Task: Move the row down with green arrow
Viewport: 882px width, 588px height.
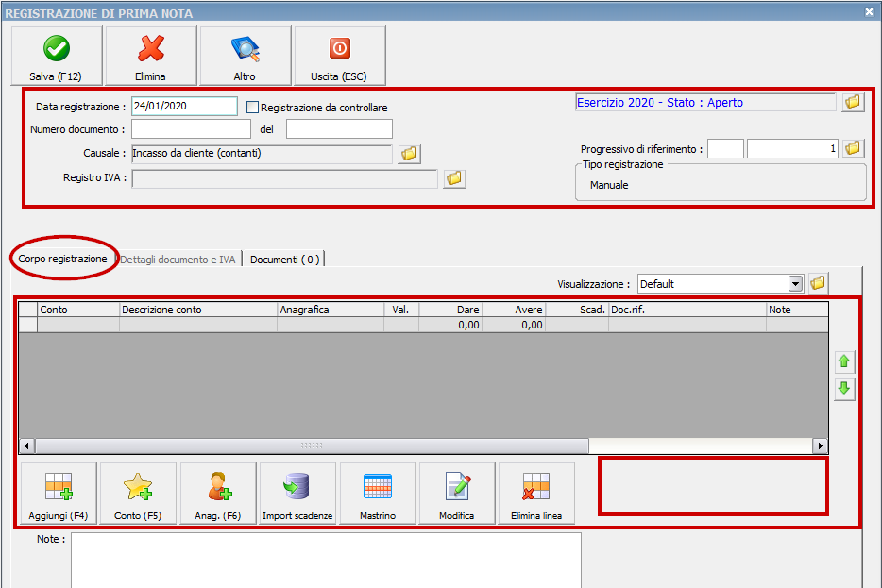Action: tap(844, 388)
